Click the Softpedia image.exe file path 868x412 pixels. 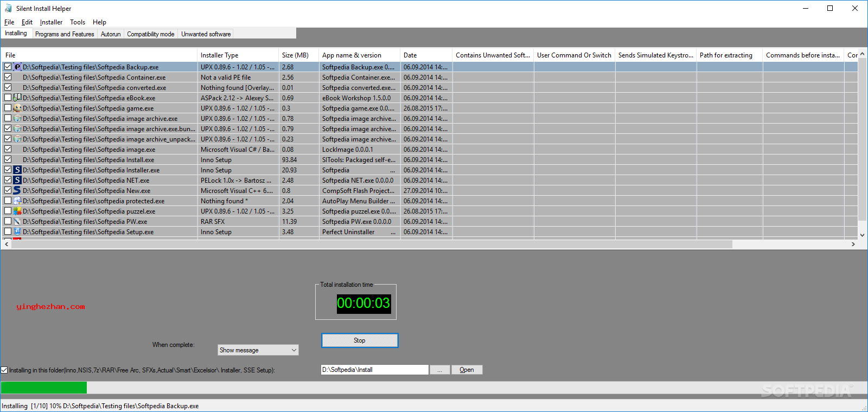click(x=89, y=150)
